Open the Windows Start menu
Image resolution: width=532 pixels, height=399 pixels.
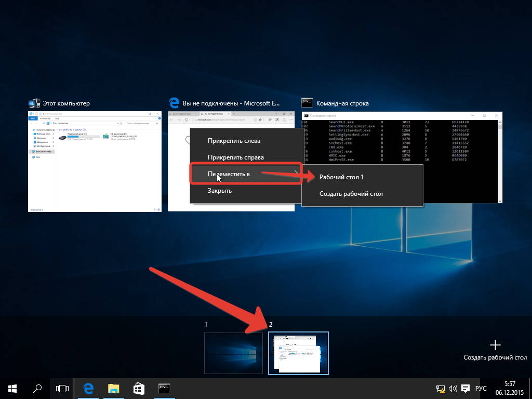(x=12, y=389)
